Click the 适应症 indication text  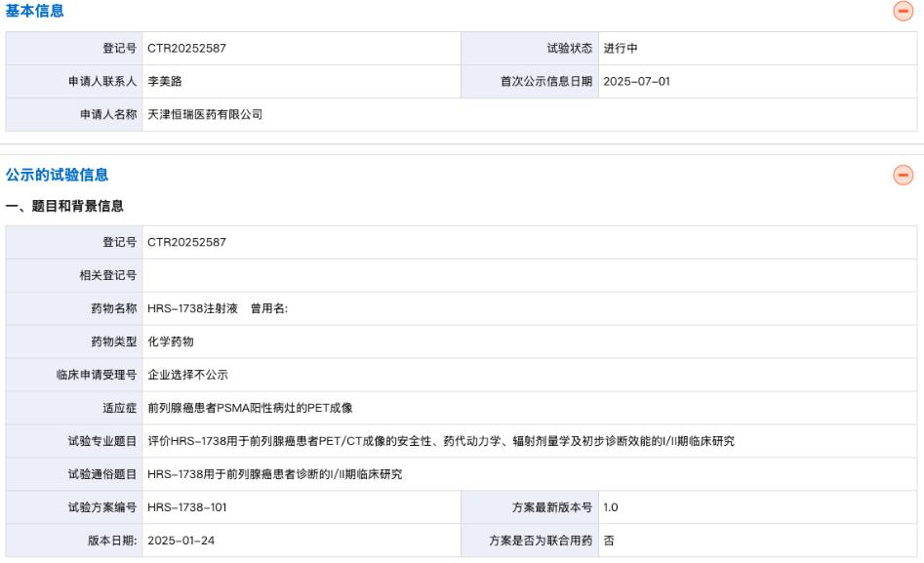tap(250, 408)
